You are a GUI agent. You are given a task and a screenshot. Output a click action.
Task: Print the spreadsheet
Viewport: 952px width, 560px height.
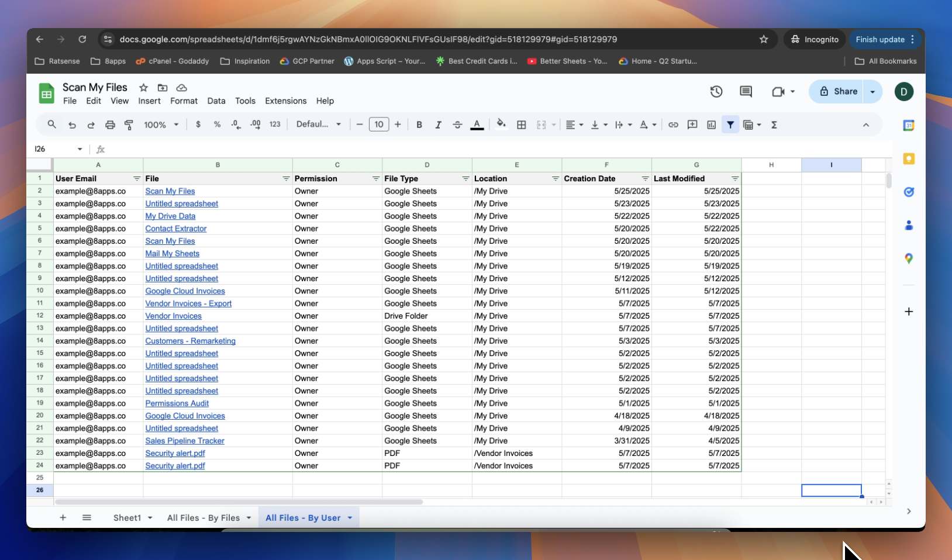click(110, 125)
